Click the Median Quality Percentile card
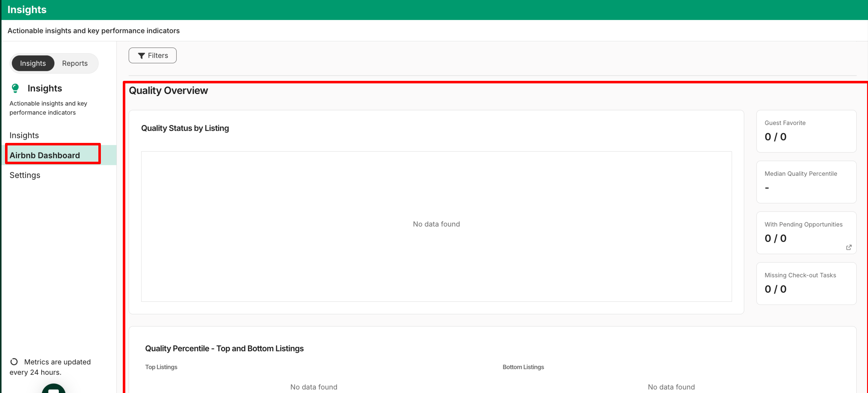This screenshot has width=868, height=393. [806, 182]
